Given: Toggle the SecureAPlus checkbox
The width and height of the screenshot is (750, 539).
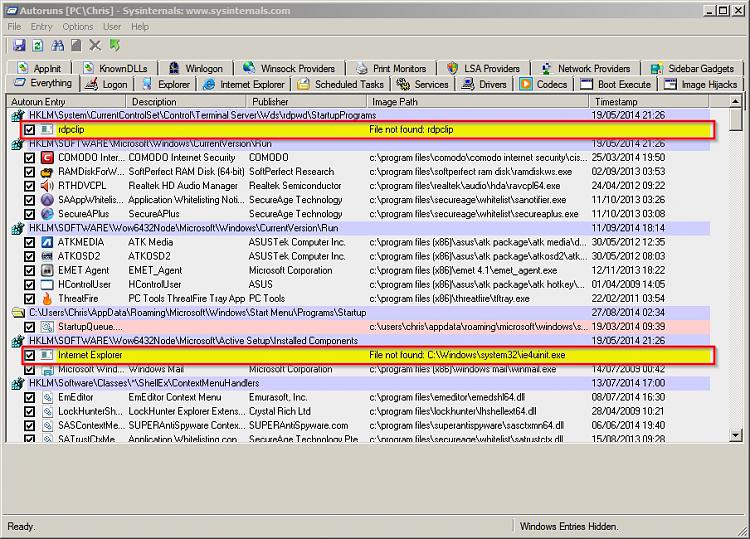Looking at the screenshot, I should (x=30, y=214).
